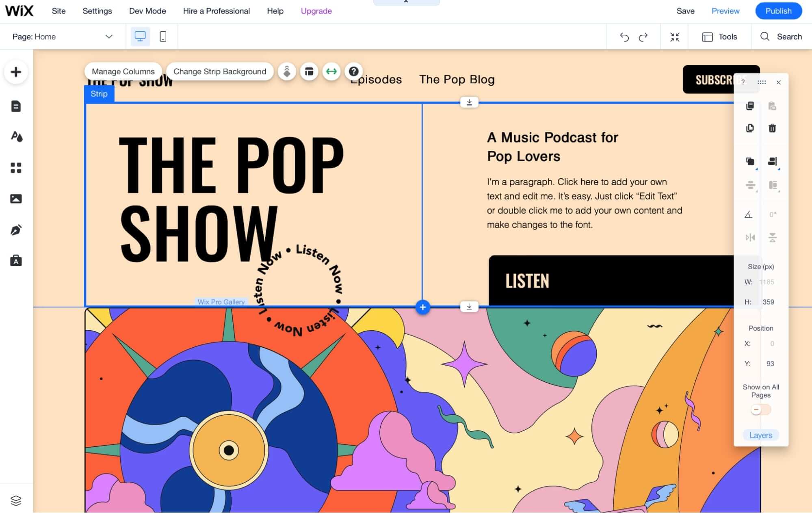
Task: Click the zoom out collapse icon
Action: [675, 37]
